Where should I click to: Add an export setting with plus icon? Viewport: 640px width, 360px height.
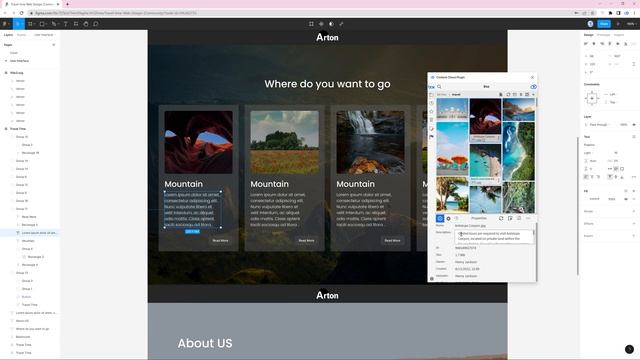coord(634,236)
